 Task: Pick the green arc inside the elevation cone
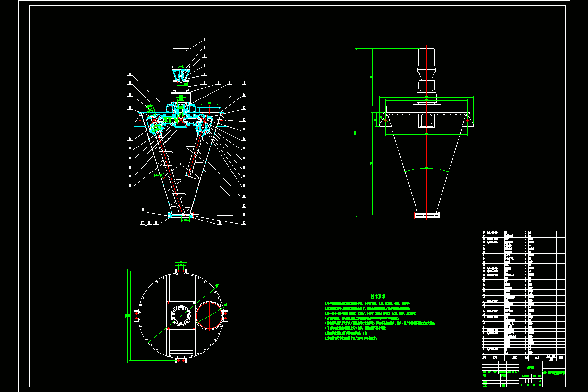pyautogui.click(x=426, y=169)
